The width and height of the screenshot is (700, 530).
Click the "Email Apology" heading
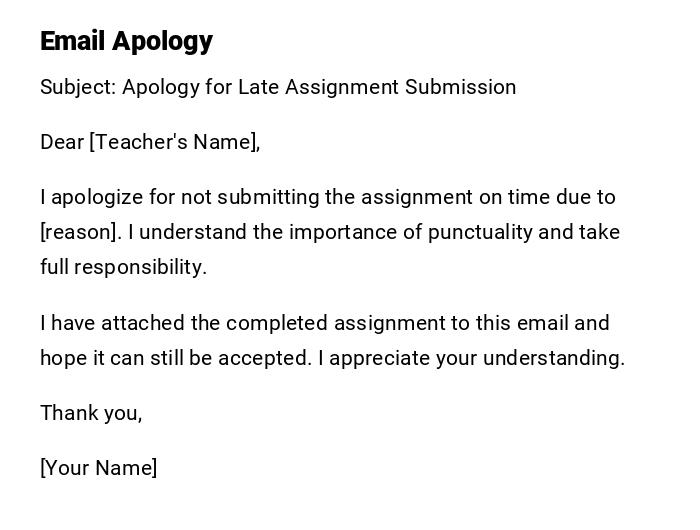tap(126, 41)
